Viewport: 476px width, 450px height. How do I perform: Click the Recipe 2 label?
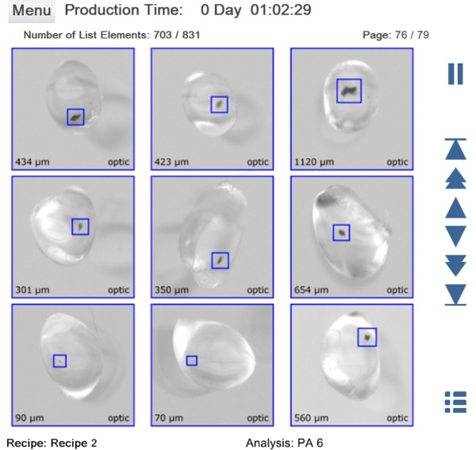click(52, 443)
